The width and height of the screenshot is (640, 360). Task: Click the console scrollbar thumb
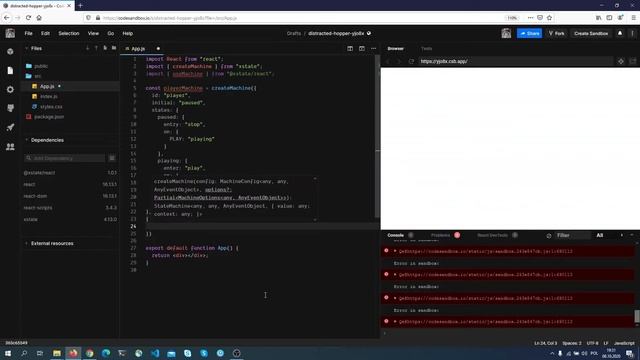[x=637, y=316]
